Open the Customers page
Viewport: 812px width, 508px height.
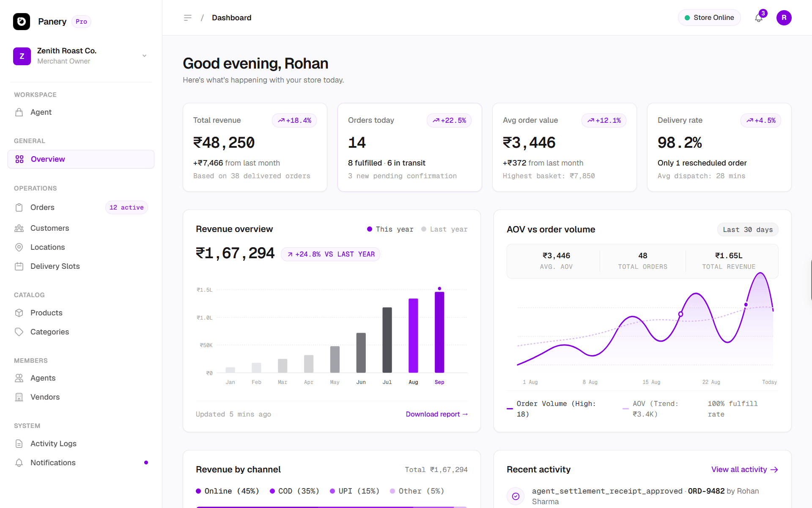[81, 228]
